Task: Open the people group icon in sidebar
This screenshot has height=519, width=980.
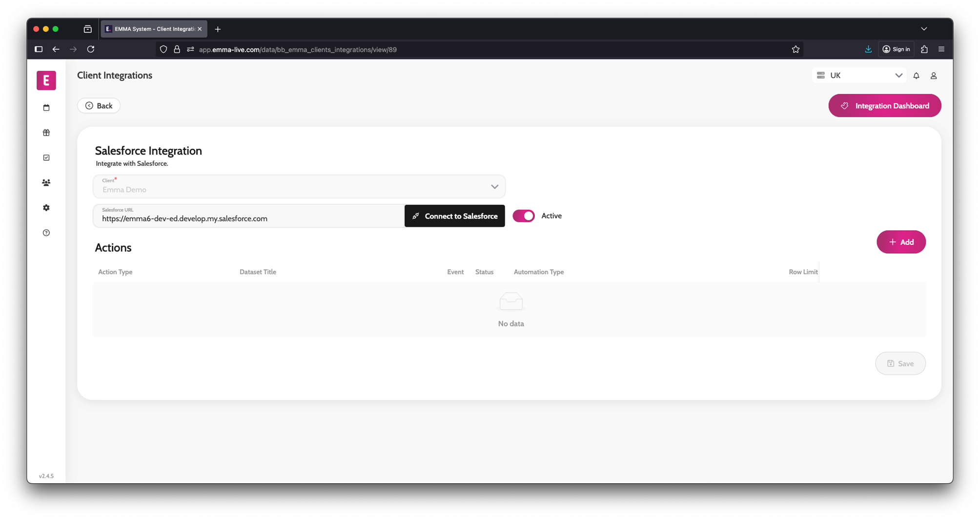Action: click(46, 183)
